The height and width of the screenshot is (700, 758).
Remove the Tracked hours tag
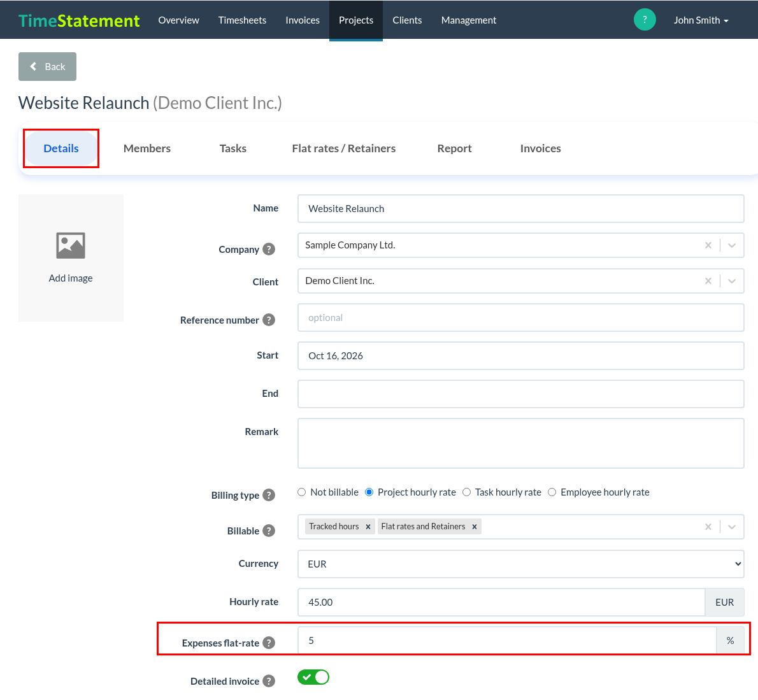(368, 527)
